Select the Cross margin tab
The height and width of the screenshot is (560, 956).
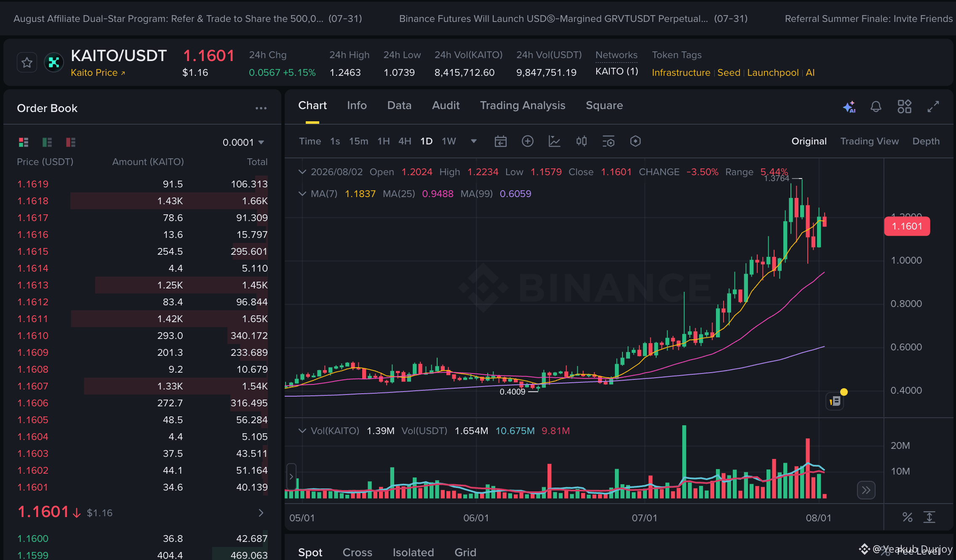(358, 552)
